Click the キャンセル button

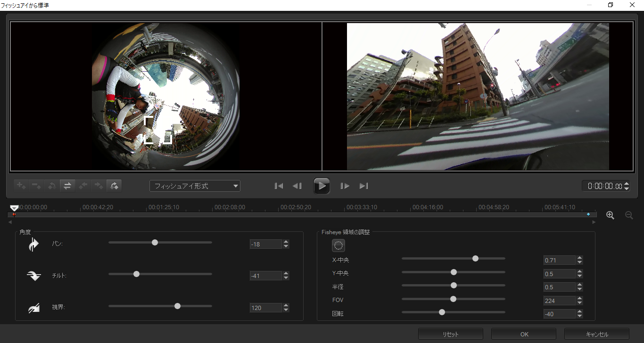pos(597,334)
